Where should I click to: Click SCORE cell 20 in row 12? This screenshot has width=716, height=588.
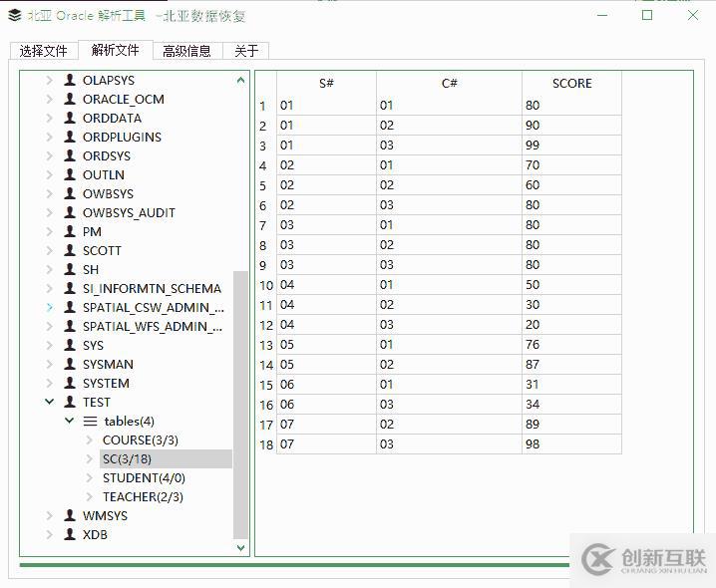(571, 325)
